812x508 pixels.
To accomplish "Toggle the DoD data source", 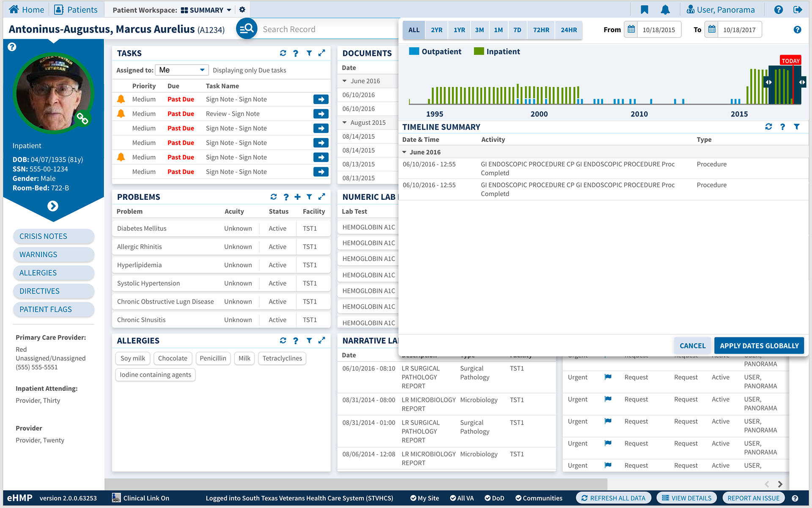I will point(494,498).
